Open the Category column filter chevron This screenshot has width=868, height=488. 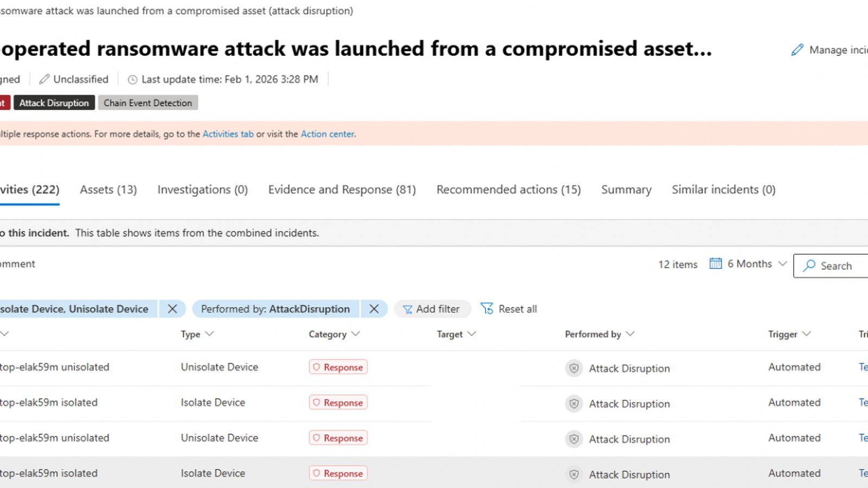(x=355, y=333)
